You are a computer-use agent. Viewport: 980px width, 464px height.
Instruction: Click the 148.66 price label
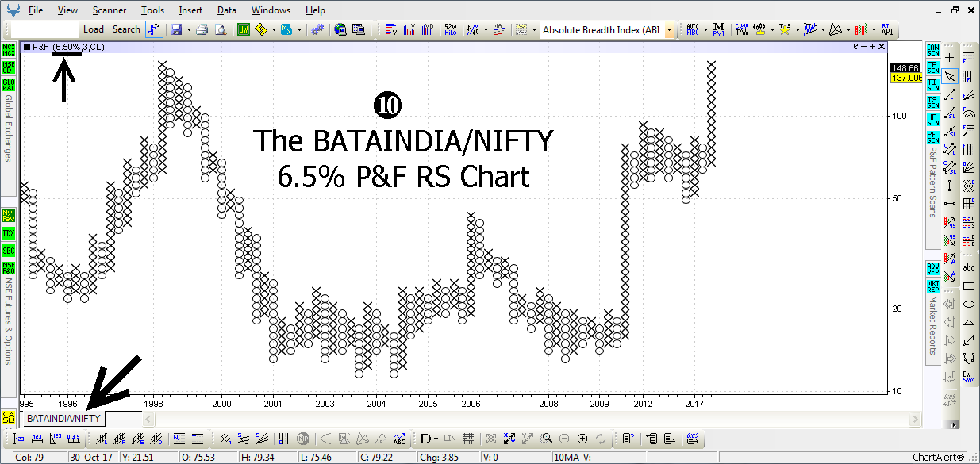point(905,68)
